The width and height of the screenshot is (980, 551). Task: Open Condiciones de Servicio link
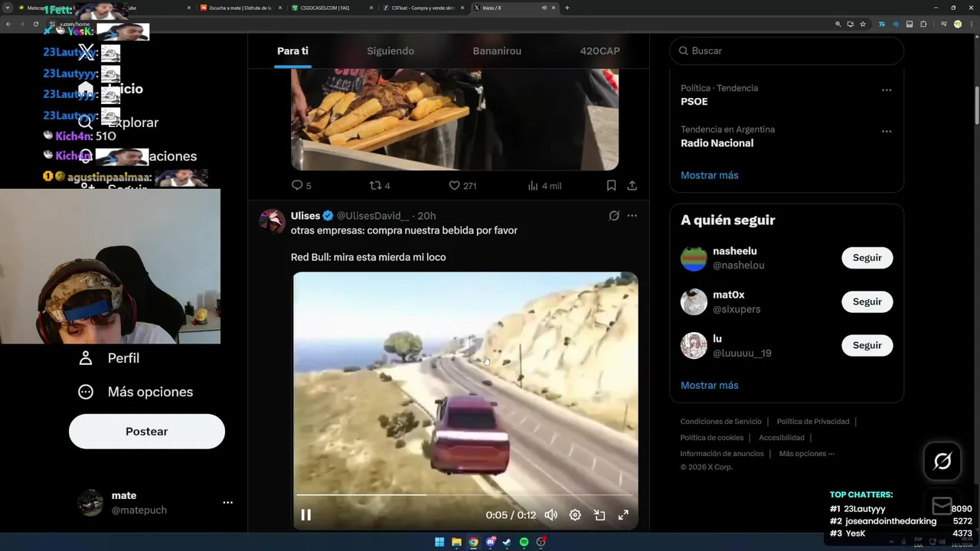720,422
